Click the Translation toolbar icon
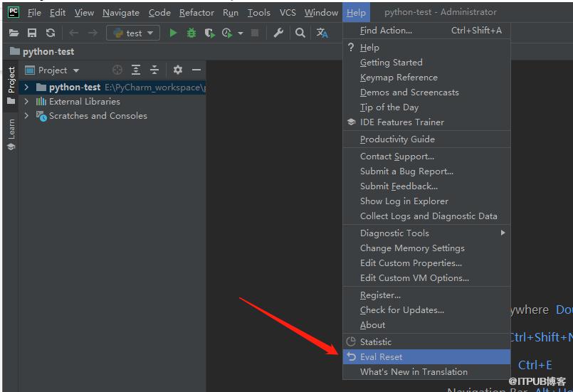This screenshot has width=573, height=392. pyautogui.click(x=322, y=33)
